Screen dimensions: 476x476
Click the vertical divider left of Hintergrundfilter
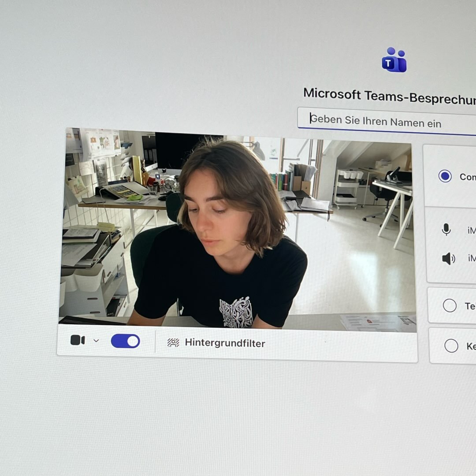coord(155,342)
